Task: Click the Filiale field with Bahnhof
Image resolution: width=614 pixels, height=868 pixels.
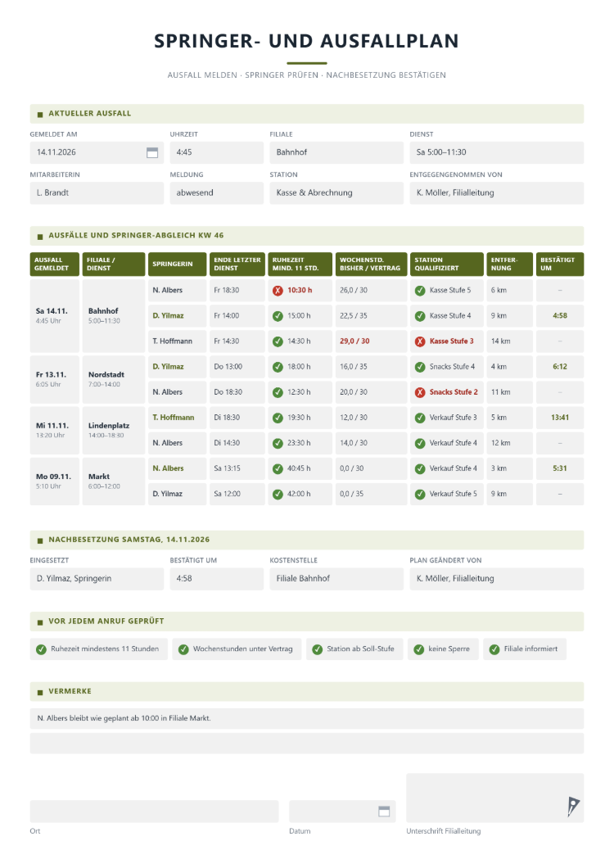Action: tap(336, 153)
